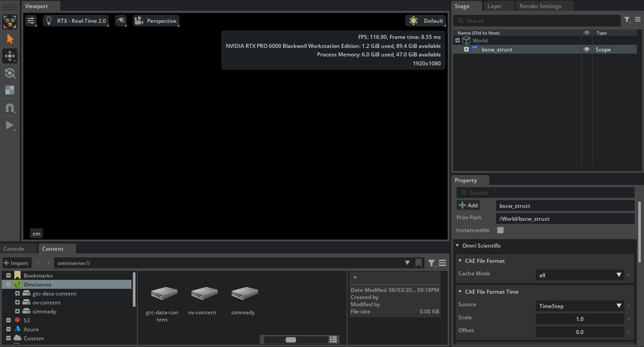Start simulation with the Play button

(x=10, y=125)
